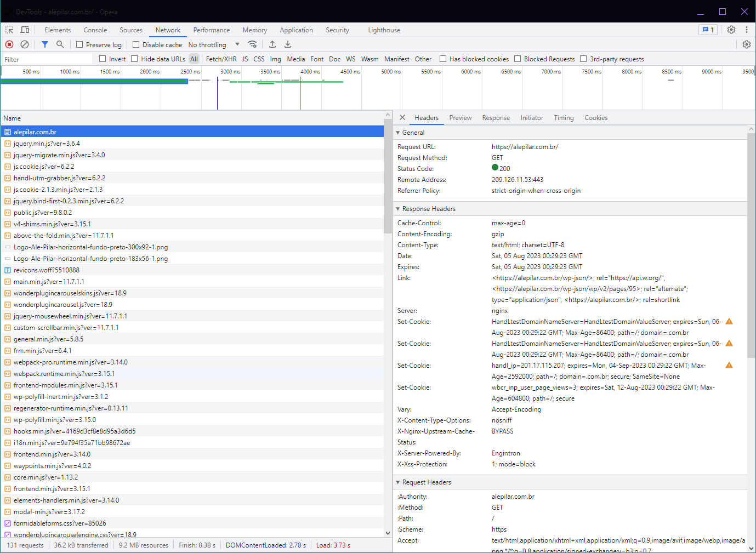Screen dimensions: 756x553
Task: Toggle device toolbar icon
Action: click(x=25, y=30)
